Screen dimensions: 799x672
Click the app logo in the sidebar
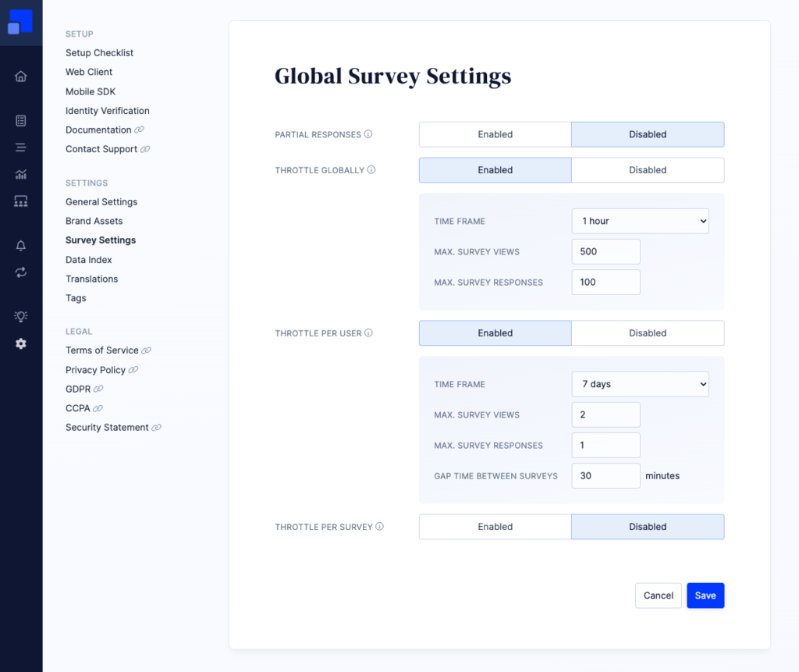tap(20, 22)
